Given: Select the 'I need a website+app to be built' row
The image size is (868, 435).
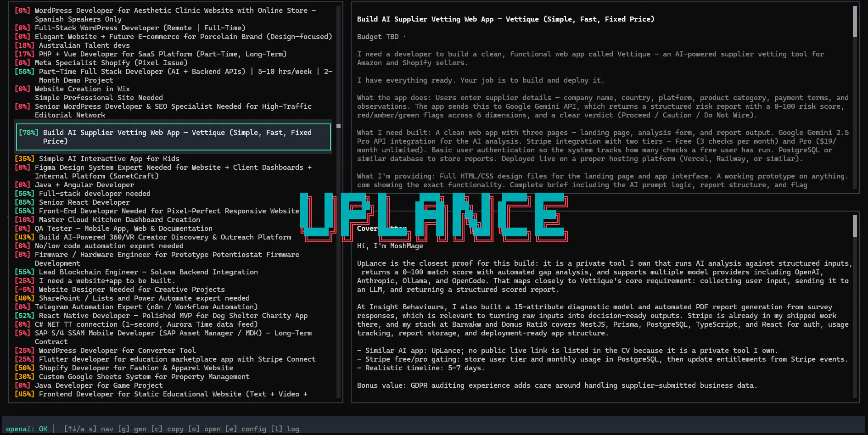Looking at the screenshot, I should (x=174, y=281).
